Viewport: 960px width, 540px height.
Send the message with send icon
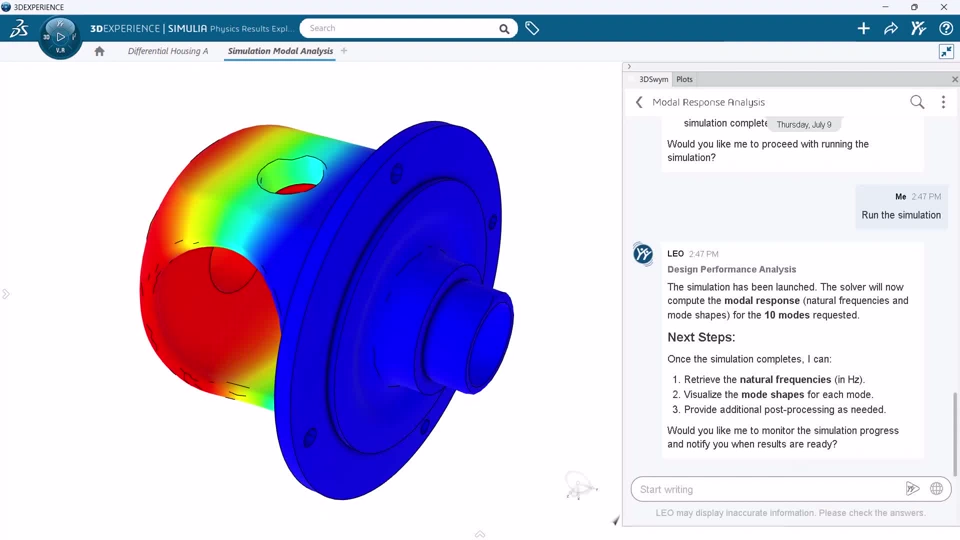click(x=912, y=489)
